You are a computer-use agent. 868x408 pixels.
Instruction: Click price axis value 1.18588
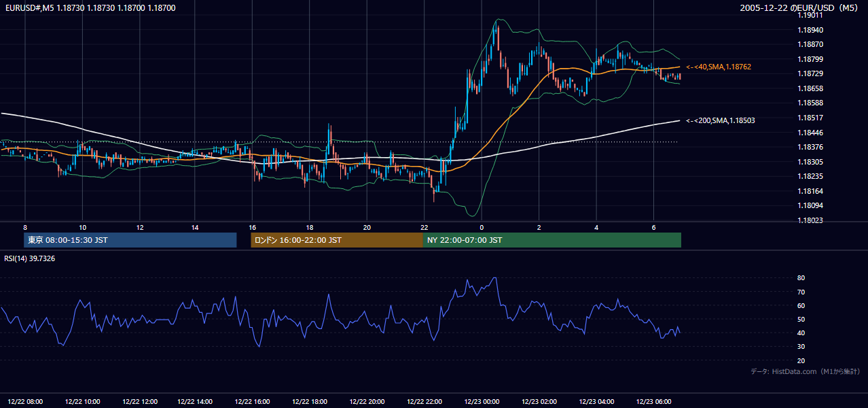(x=811, y=103)
